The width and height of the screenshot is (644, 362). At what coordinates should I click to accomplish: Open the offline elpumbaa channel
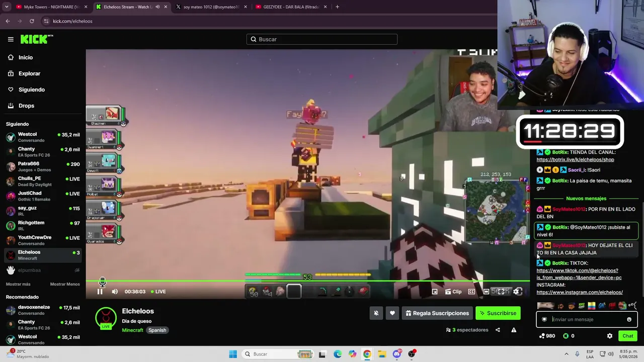(43, 270)
